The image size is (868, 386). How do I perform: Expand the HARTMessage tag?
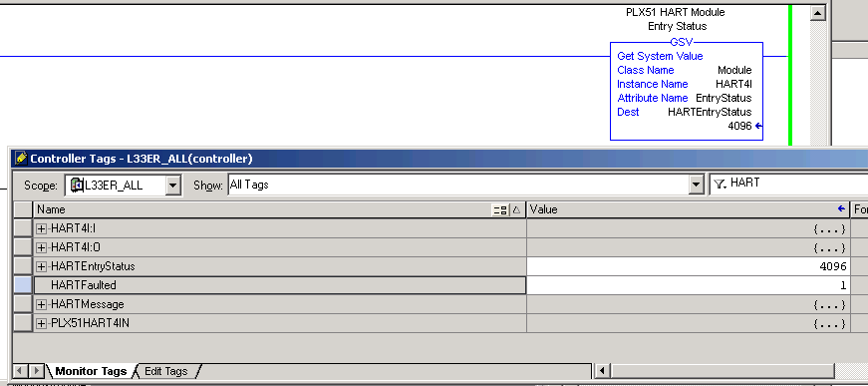click(x=42, y=304)
